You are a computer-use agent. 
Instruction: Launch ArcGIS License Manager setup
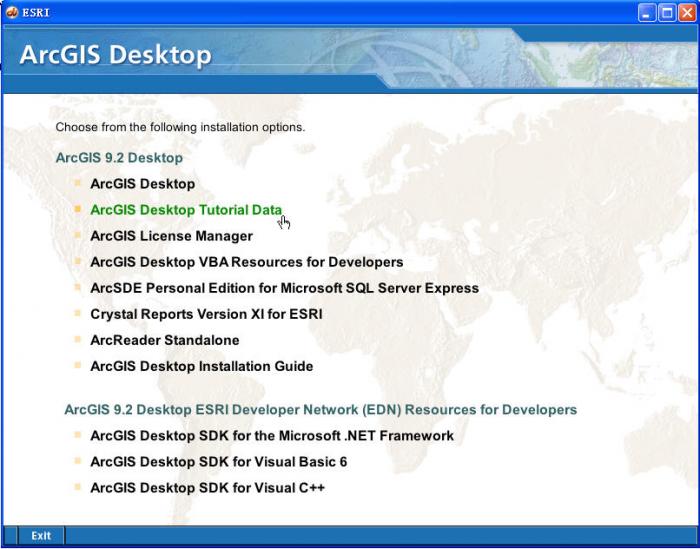[171, 236]
